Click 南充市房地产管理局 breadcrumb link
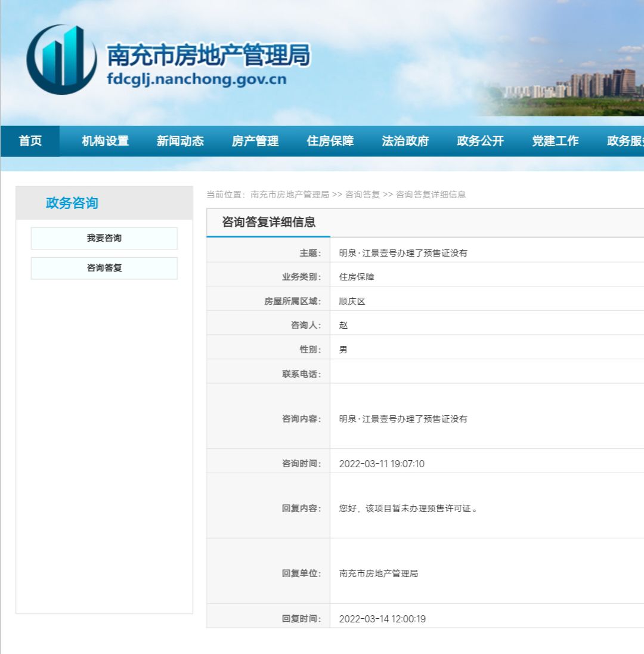The image size is (644, 654). pyautogui.click(x=290, y=195)
